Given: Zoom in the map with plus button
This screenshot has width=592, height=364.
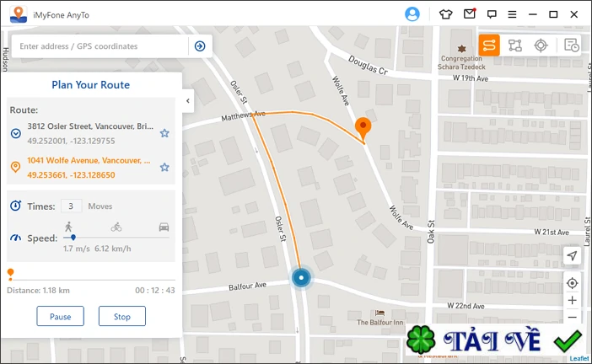Looking at the screenshot, I should (x=572, y=300).
